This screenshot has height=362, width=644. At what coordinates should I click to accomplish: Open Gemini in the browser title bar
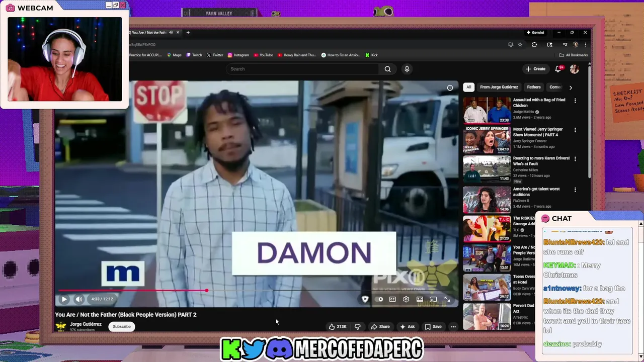[535, 33]
